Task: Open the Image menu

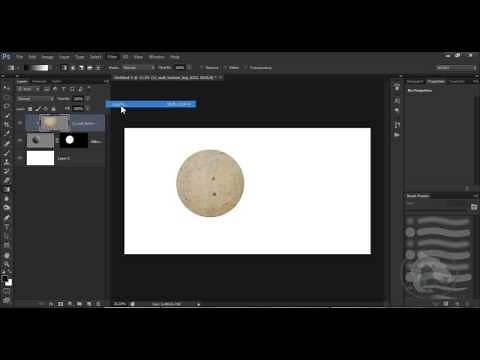Action: tap(47, 57)
